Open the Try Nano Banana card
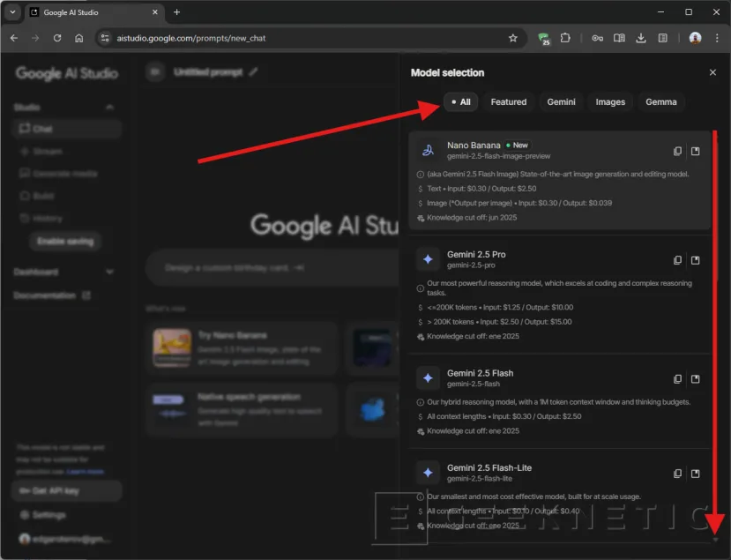731x560 pixels. coord(242,348)
